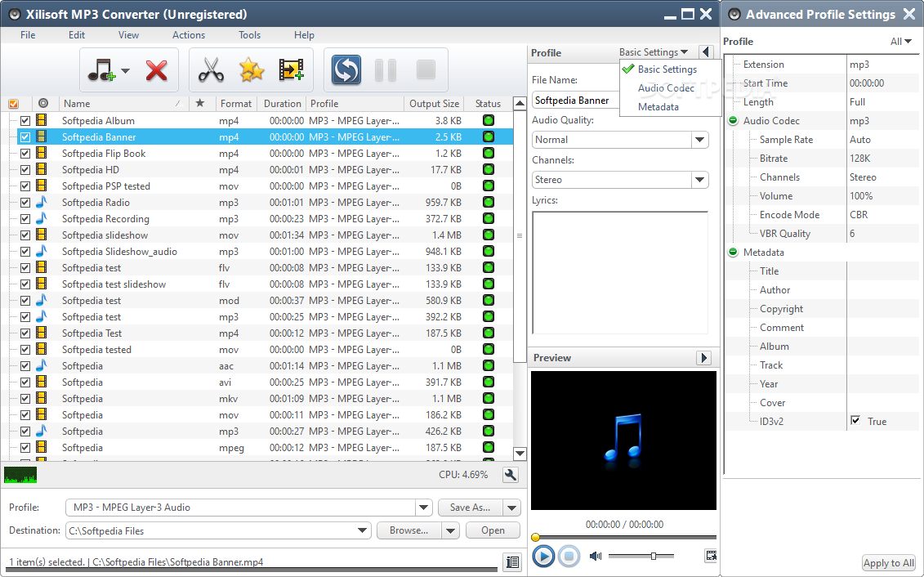Click the Stop button in preview
The image size is (924, 577).
click(569, 556)
